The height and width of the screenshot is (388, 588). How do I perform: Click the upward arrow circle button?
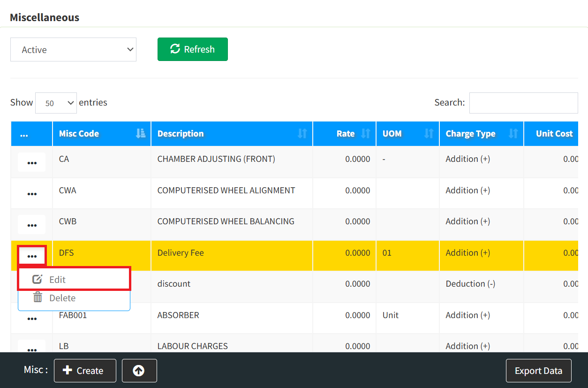tap(139, 371)
